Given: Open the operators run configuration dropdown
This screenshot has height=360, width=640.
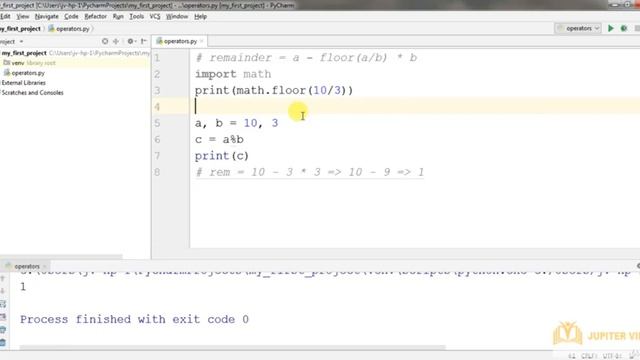Looking at the screenshot, I should [578, 29].
